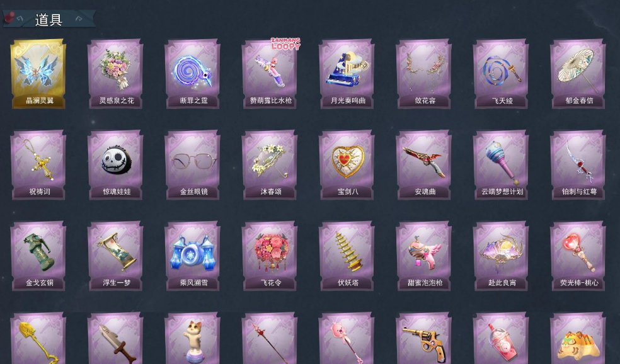Click the 伏妖塔 golden pagoda item

pos(347,256)
